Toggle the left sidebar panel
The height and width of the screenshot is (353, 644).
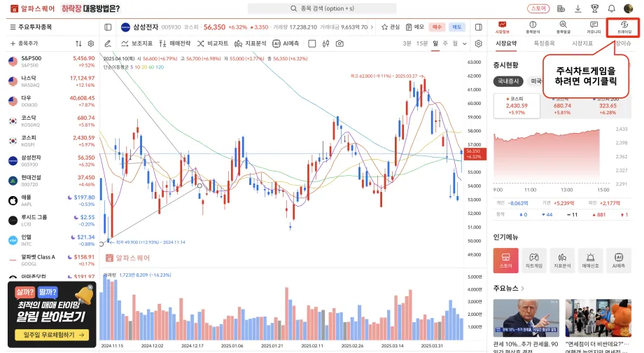(108, 27)
